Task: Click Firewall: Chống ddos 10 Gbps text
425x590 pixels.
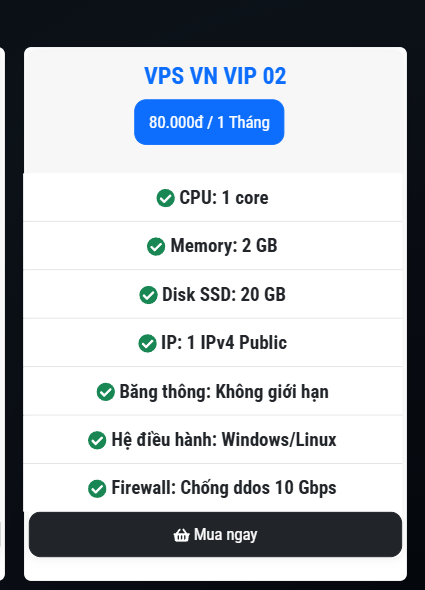Action: point(224,488)
